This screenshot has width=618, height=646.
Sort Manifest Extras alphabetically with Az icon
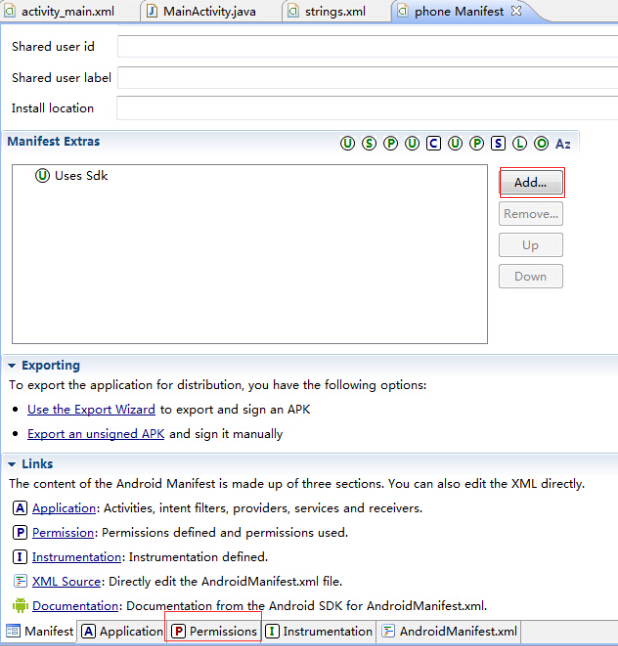[x=563, y=144]
